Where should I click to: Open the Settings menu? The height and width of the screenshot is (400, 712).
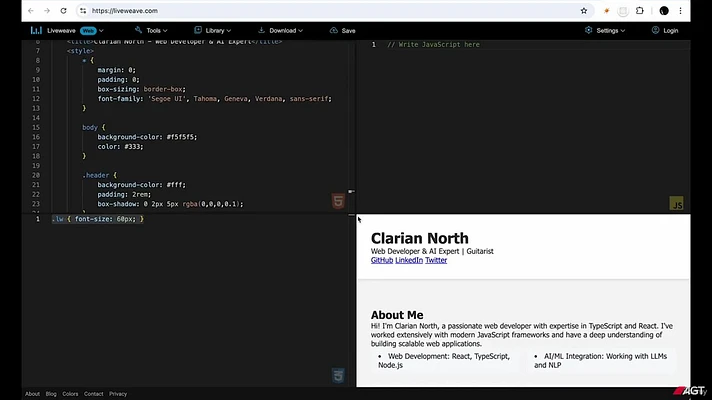coord(605,30)
